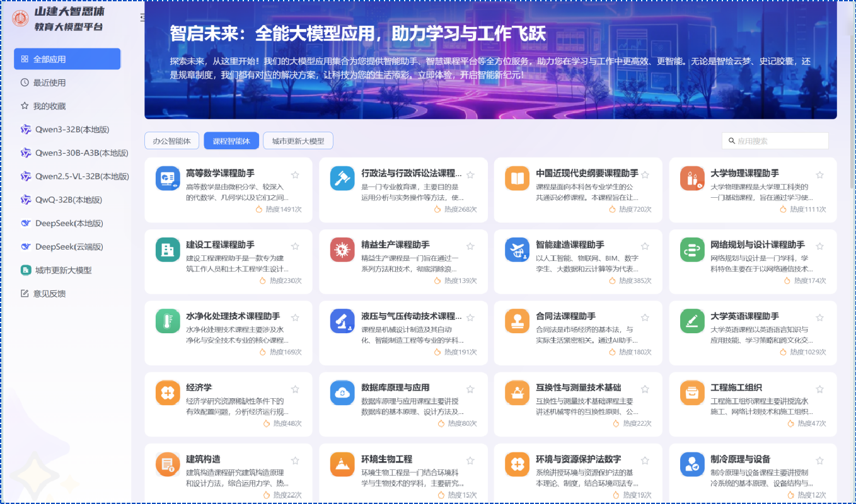Click the 互换性与测量技术基础 icon

517,393
